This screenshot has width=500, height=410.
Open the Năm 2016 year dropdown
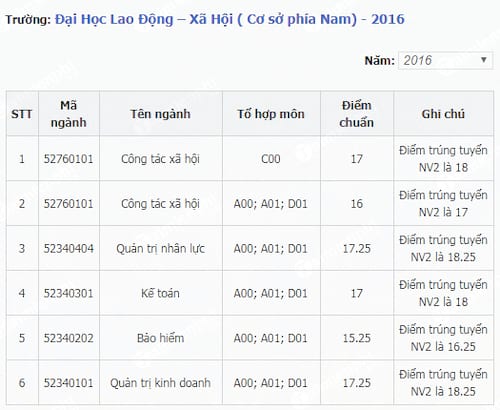pyautogui.click(x=445, y=61)
